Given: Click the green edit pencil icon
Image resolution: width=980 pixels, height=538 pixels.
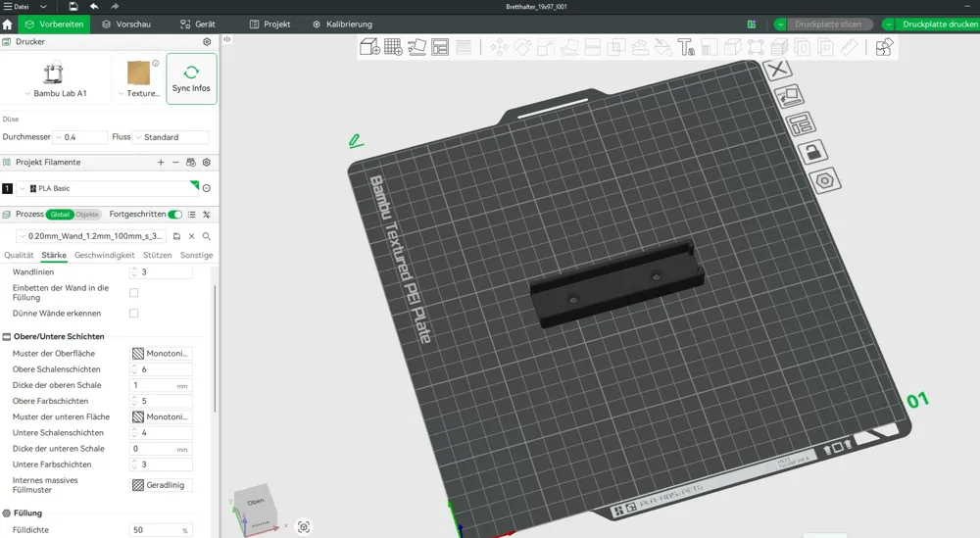Looking at the screenshot, I should pos(356,140).
